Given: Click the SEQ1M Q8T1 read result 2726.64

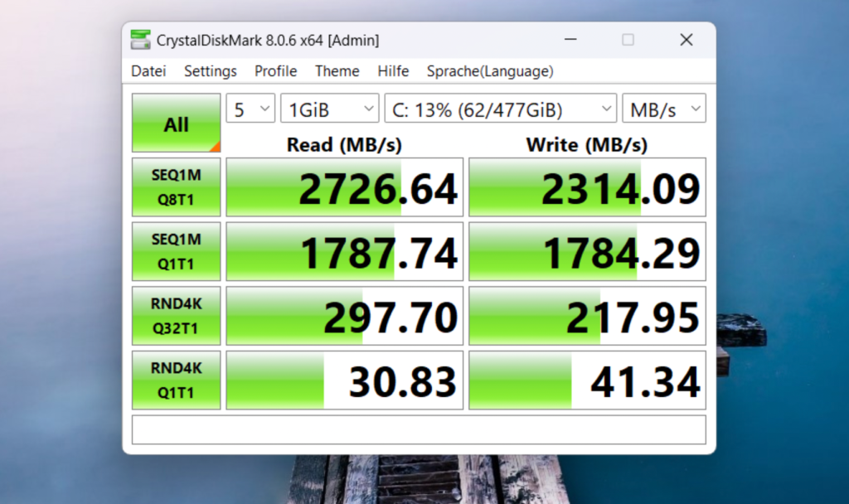Looking at the screenshot, I should pos(345,188).
